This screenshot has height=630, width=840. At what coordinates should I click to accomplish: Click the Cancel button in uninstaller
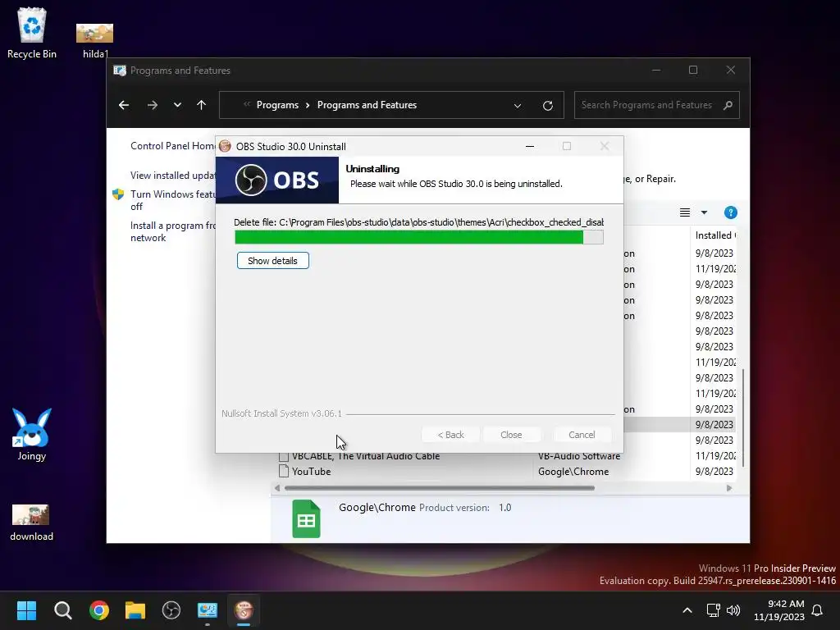[x=582, y=435]
